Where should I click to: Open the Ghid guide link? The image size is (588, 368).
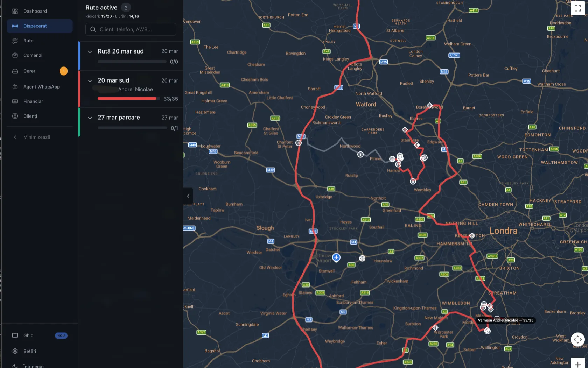(15, 335)
